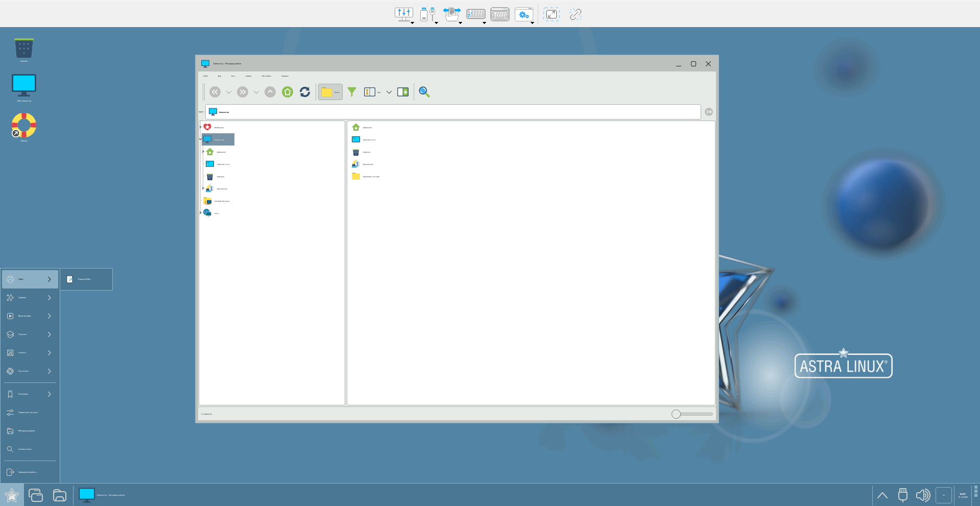Open the Графика category in the Start menu

pos(30,298)
